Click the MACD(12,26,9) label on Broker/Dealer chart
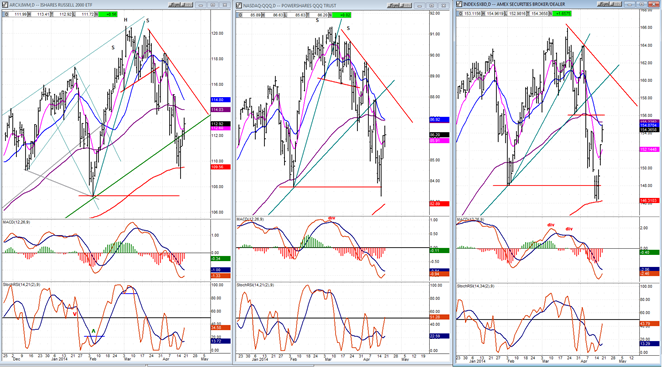Screen dimensions: 662x367 click(x=469, y=220)
